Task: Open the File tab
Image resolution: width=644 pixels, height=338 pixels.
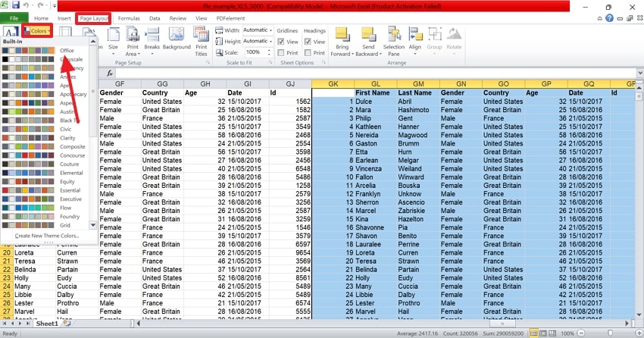Action: click(x=14, y=18)
